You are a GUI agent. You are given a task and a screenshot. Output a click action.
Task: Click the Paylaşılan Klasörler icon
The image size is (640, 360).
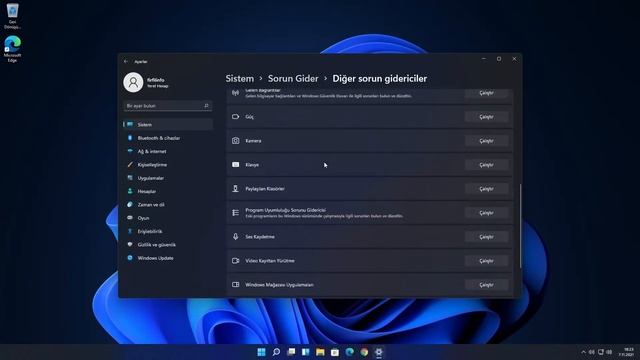point(236,189)
